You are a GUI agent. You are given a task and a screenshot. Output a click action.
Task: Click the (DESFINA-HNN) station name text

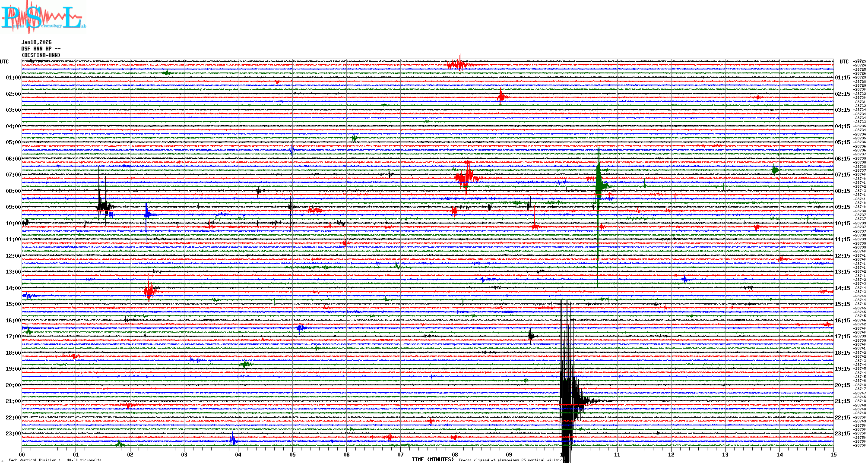[41, 55]
